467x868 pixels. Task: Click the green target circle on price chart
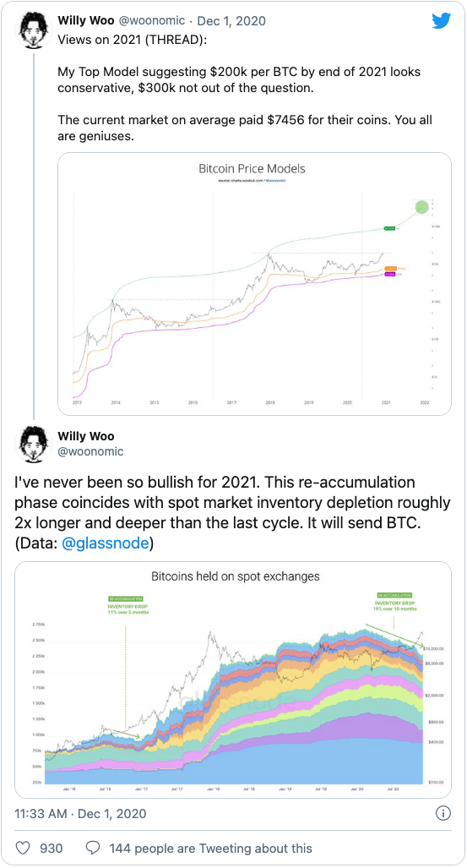click(x=422, y=207)
